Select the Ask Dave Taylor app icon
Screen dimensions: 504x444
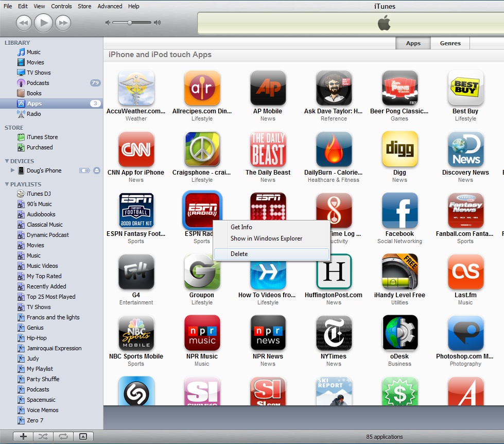334,88
